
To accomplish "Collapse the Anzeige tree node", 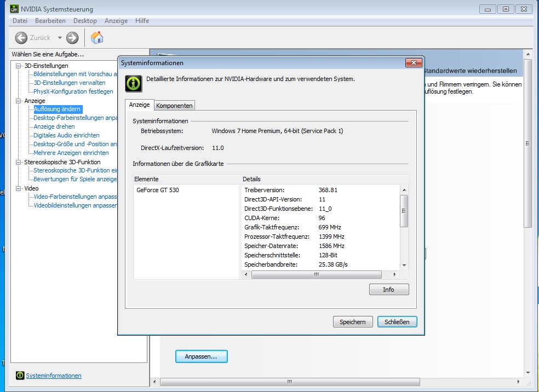I will point(19,101).
